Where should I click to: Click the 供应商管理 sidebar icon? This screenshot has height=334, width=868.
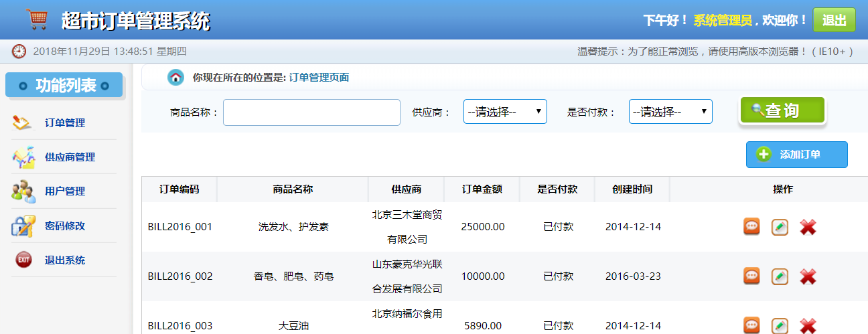click(x=23, y=157)
